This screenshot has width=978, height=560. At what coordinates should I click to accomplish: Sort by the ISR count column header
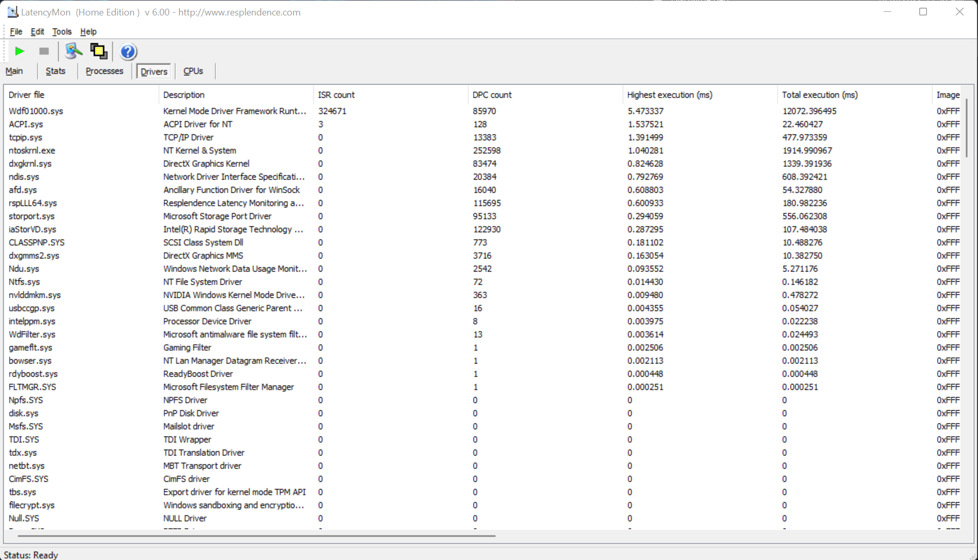click(390, 95)
